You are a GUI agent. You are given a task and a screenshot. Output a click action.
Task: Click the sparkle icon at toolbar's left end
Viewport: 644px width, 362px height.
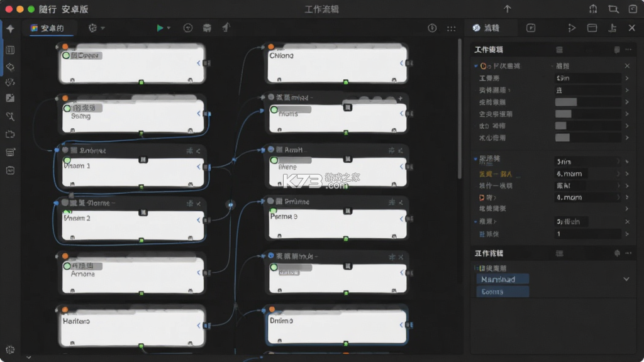tap(10, 28)
